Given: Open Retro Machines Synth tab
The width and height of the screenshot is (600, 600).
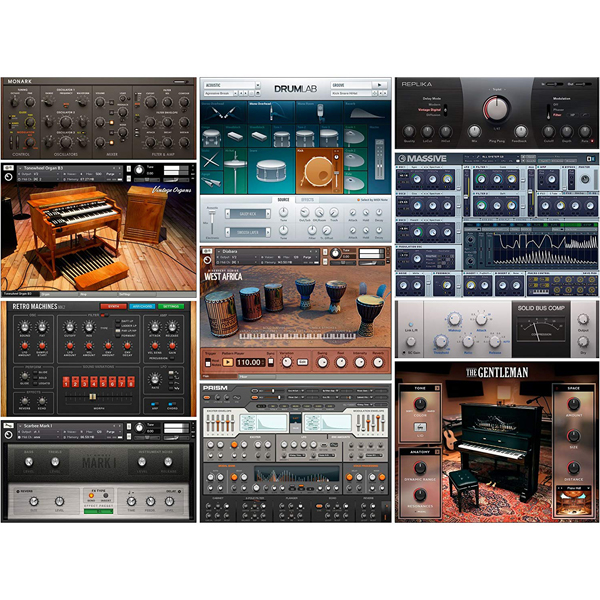Looking at the screenshot, I should [x=113, y=307].
